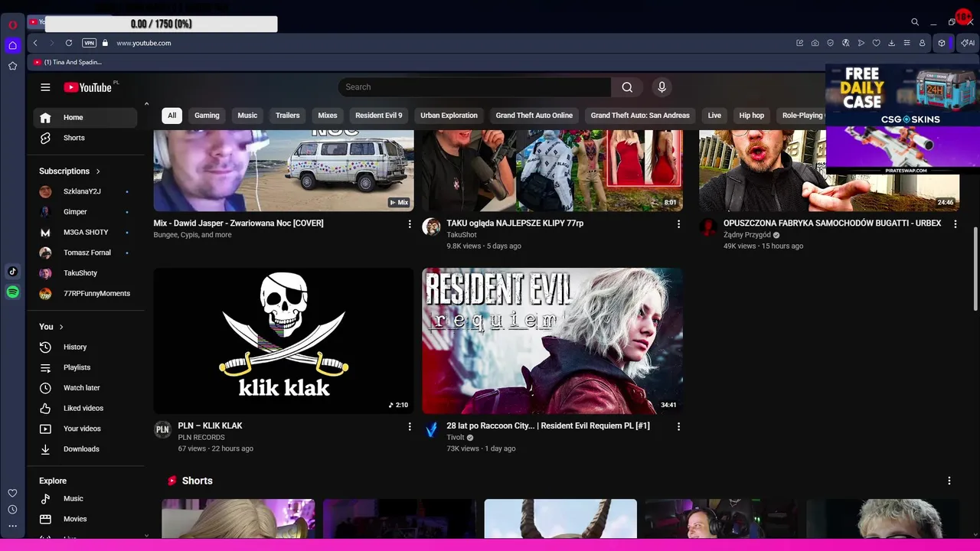This screenshot has width=980, height=551.
Task: Select the All filter chip
Action: pos(171,116)
